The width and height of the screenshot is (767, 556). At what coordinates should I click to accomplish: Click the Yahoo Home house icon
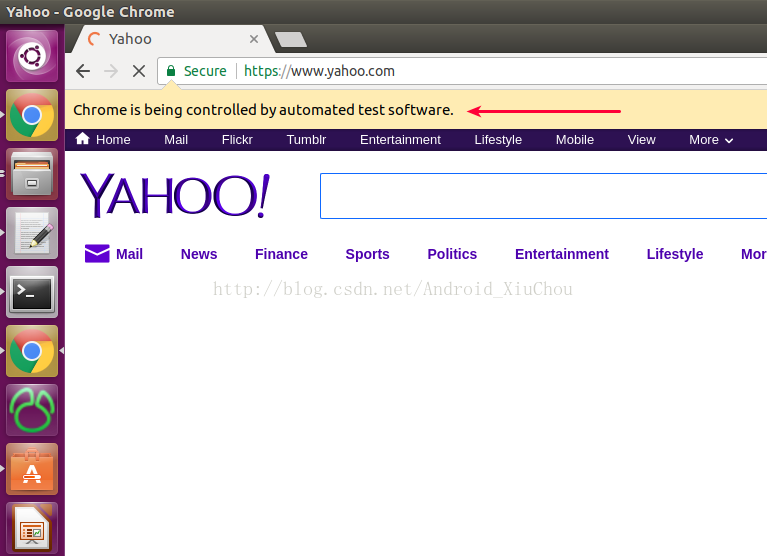pos(83,139)
